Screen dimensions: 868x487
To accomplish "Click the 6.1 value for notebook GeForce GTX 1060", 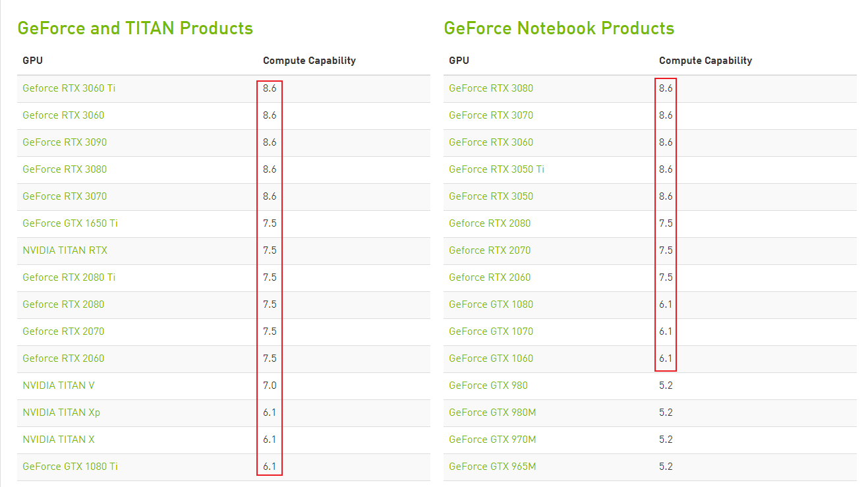I will 666,358.
